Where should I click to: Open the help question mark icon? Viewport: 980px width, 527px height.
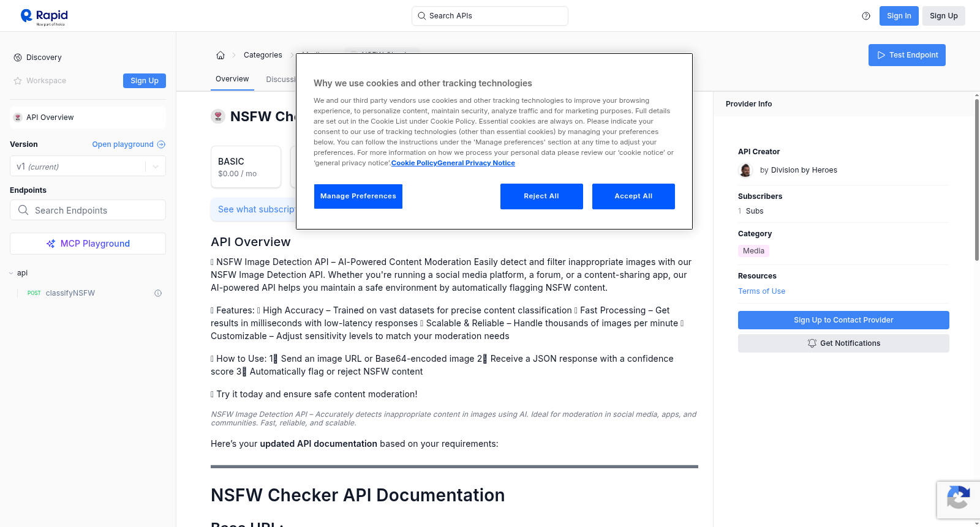pos(866,16)
